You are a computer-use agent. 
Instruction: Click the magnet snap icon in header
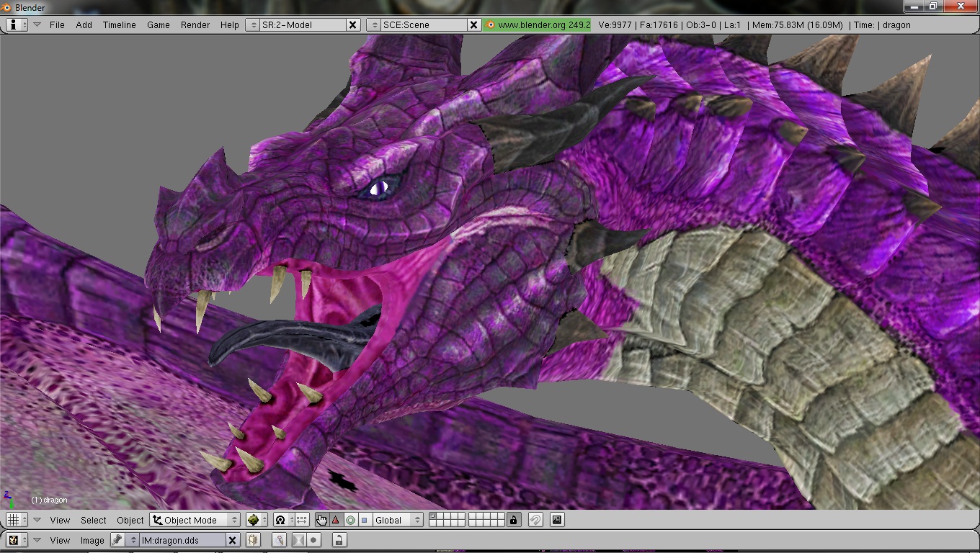(x=535, y=520)
